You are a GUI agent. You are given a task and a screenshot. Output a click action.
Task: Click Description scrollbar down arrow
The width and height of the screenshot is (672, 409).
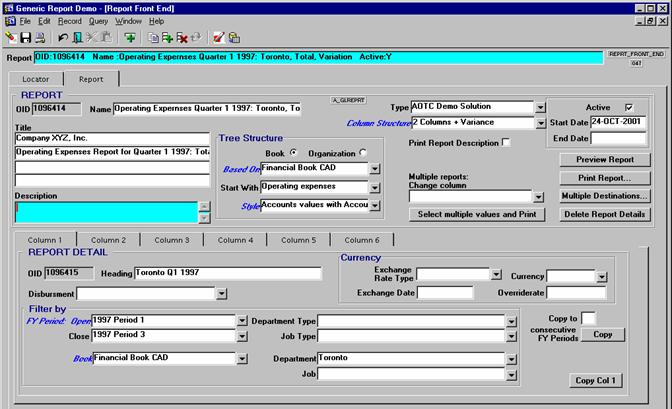tap(204, 218)
